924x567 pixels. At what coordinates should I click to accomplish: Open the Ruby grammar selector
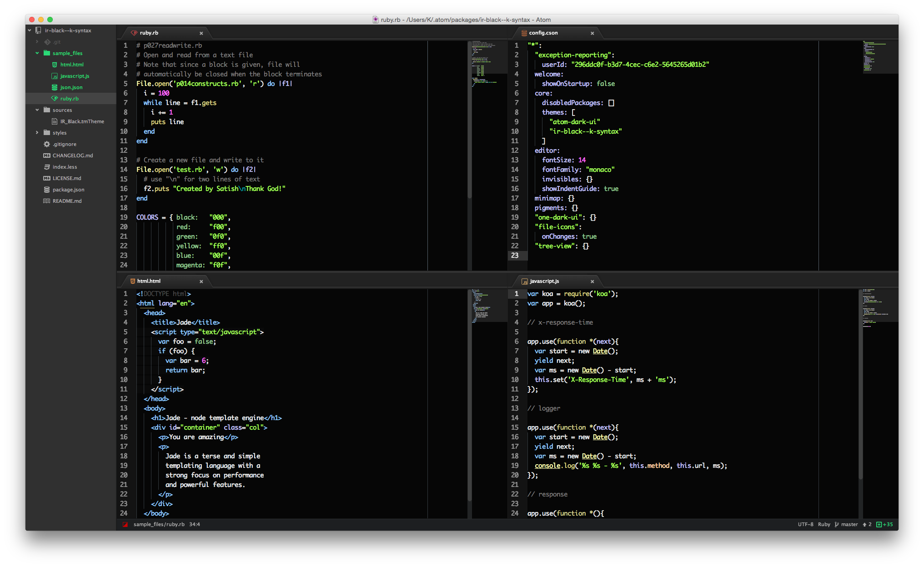[824, 524]
